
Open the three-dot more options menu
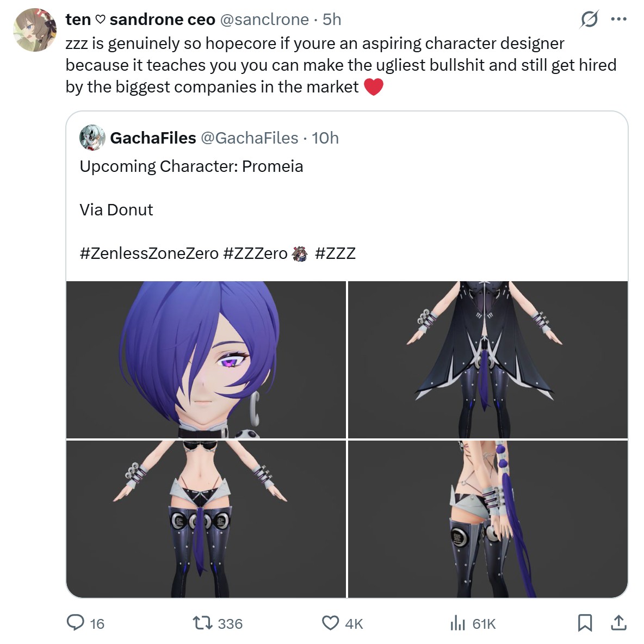point(619,19)
